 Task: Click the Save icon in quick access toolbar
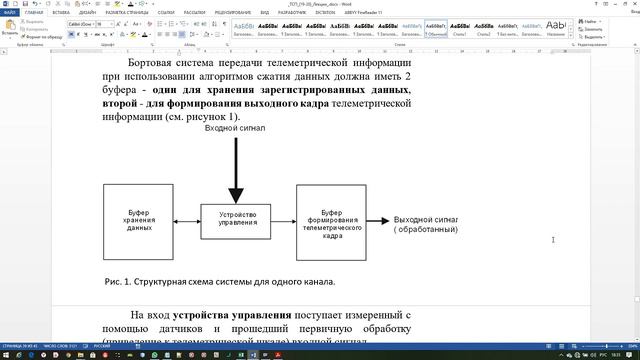25,4
